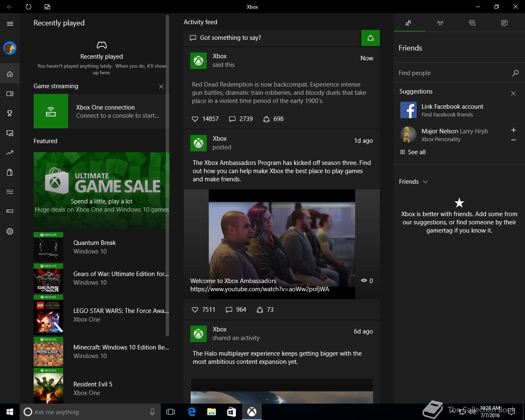The width and height of the screenshot is (525, 420).
Task: Click the back arrow in title bar
Action: point(10,7)
